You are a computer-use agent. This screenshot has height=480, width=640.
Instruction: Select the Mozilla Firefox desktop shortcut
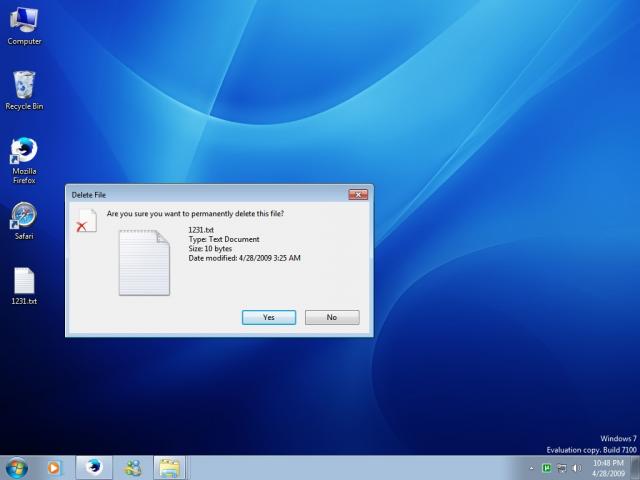pos(24,153)
